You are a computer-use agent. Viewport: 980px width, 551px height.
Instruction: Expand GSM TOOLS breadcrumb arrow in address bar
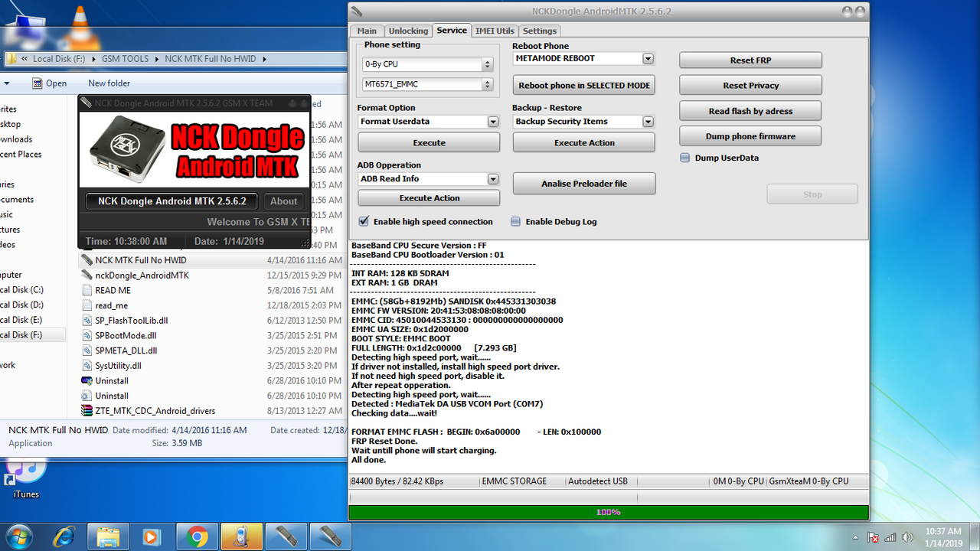(x=158, y=59)
